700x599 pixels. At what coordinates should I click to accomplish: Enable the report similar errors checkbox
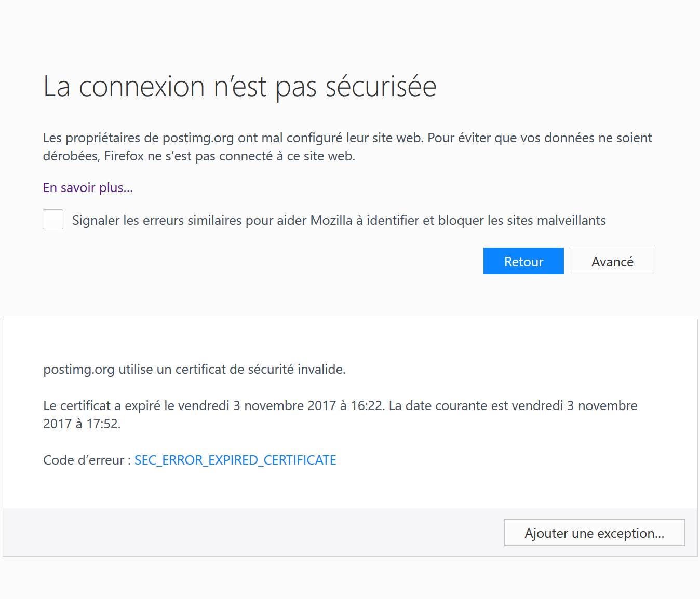tap(53, 220)
